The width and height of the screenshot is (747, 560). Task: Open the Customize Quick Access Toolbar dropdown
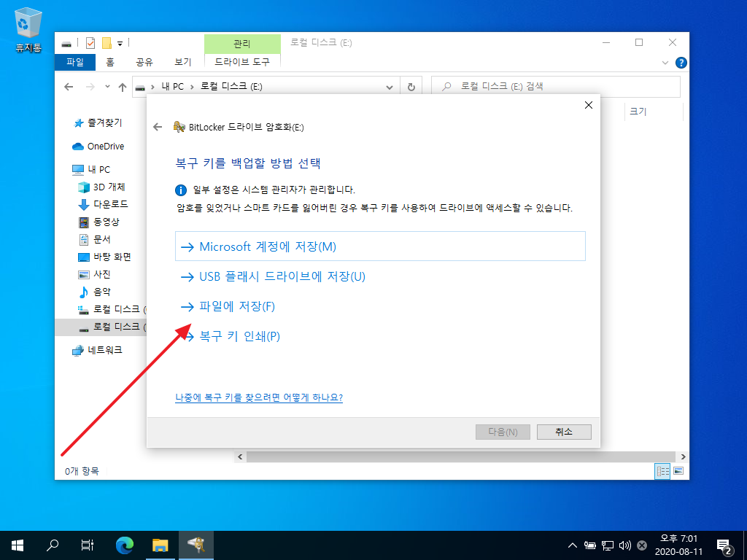(120, 44)
